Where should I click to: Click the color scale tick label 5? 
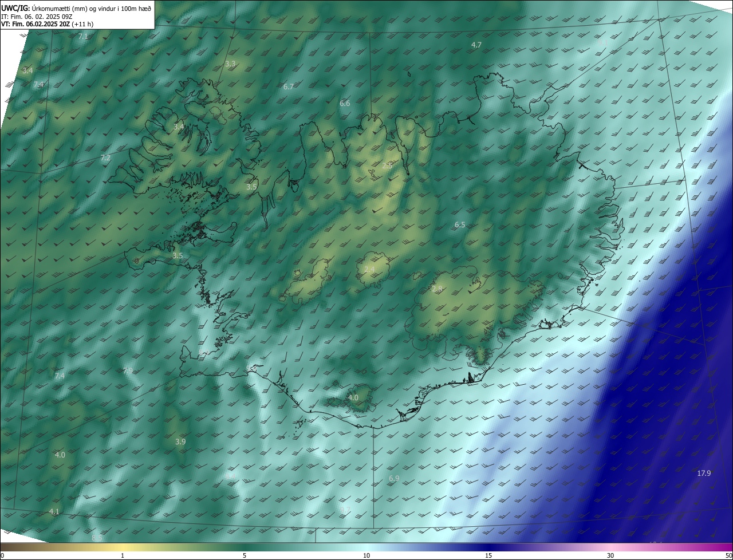tap(245, 555)
